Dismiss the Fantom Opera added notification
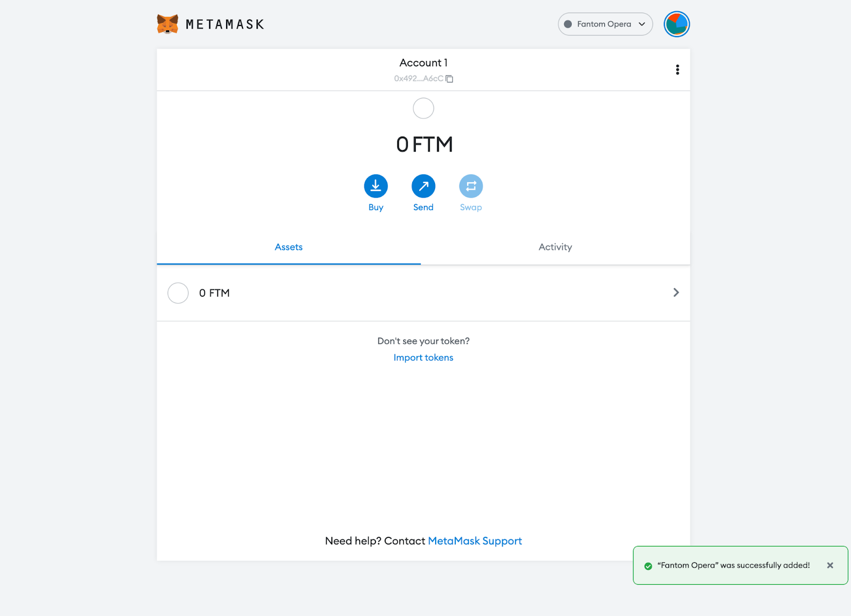851x616 pixels. pyautogui.click(x=830, y=566)
